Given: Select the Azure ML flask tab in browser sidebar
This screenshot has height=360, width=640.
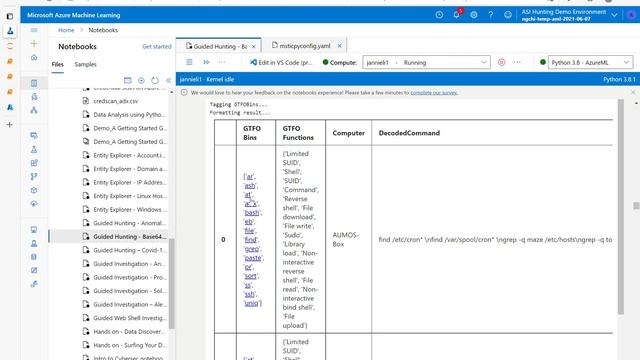Looking at the screenshot, I should click(x=10, y=31).
